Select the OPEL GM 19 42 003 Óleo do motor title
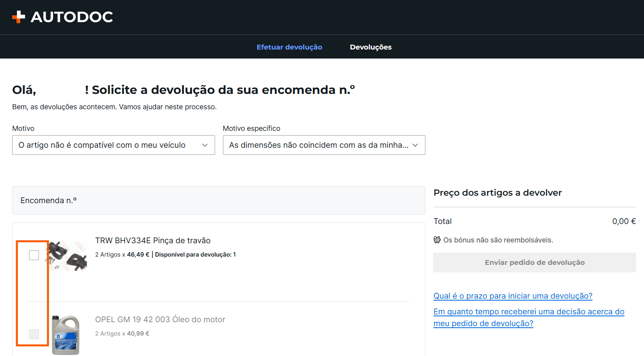This screenshot has height=356, width=644. pos(160,319)
